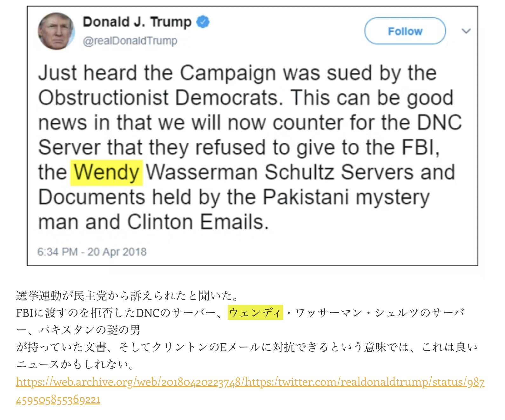Screen dimensions: 505x420
Task: Expand the tweet options chevron
Action: click(466, 31)
